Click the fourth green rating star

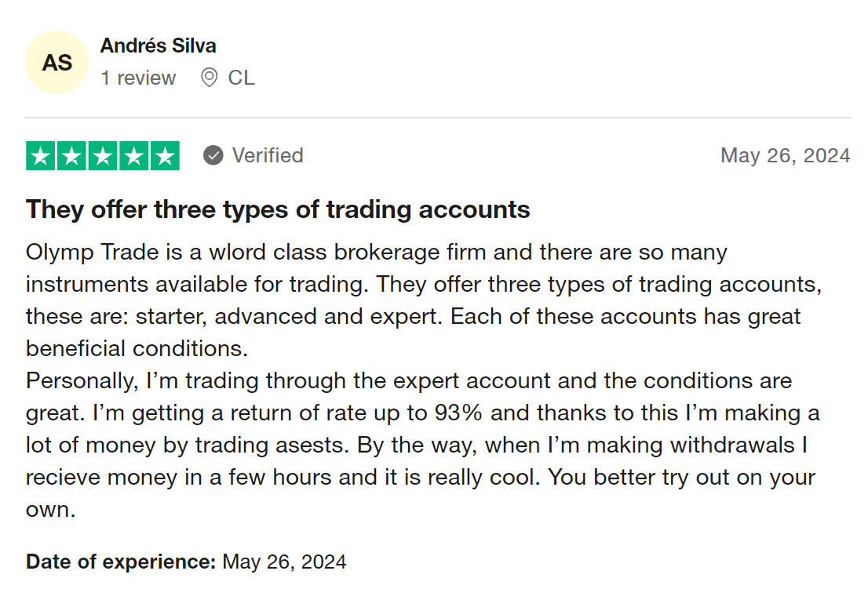point(133,156)
